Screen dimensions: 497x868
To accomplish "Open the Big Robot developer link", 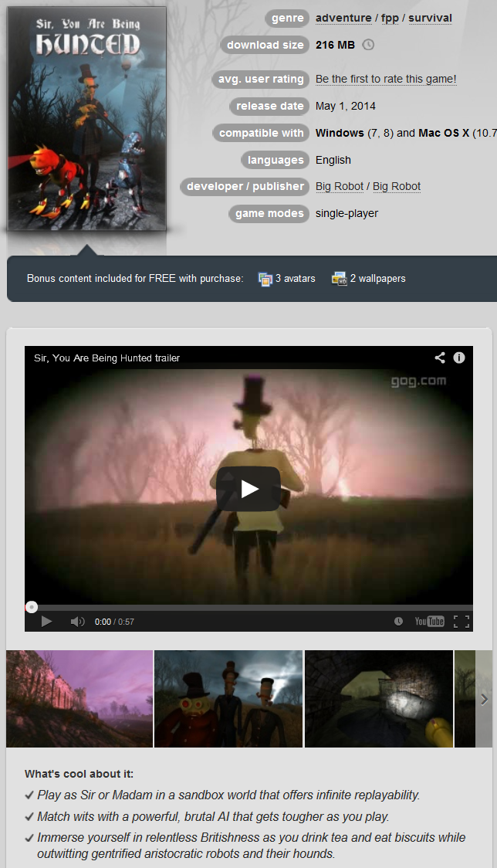I will click(340, 187).
